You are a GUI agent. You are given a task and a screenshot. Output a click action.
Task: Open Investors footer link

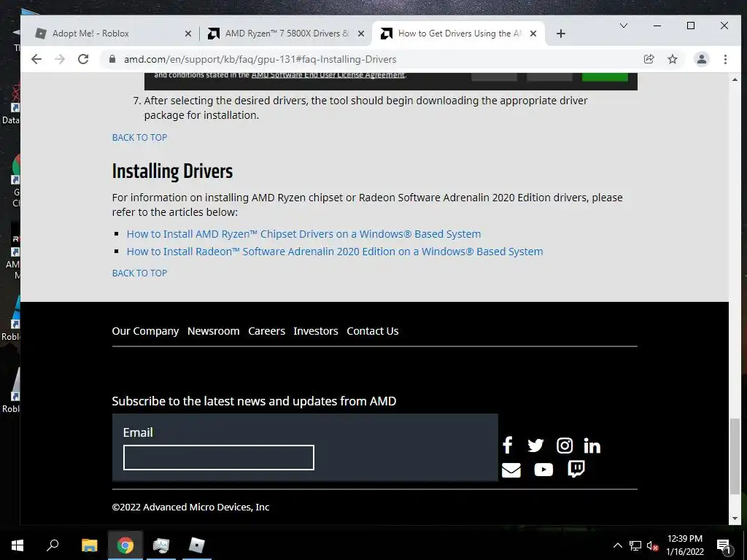[316, 331]
